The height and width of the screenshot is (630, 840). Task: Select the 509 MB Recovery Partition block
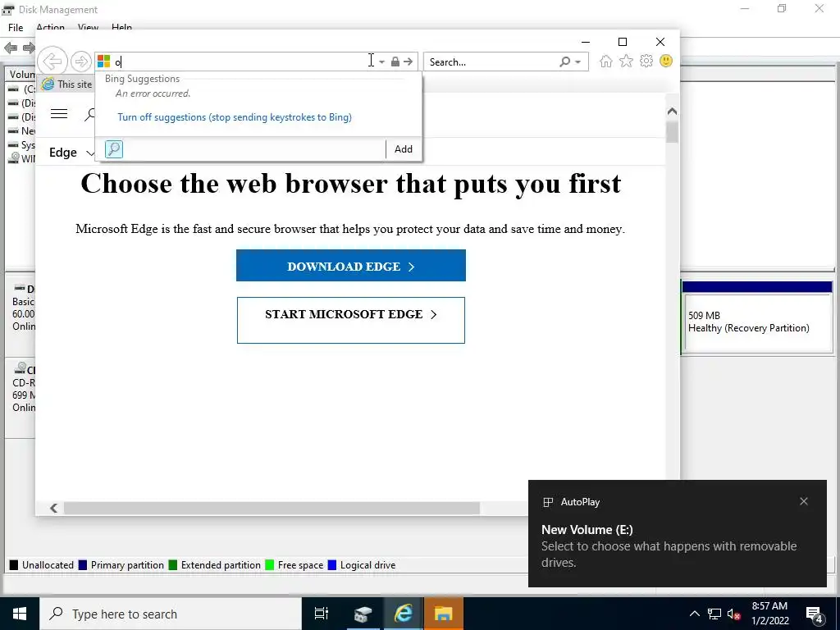tap(757, 317)
